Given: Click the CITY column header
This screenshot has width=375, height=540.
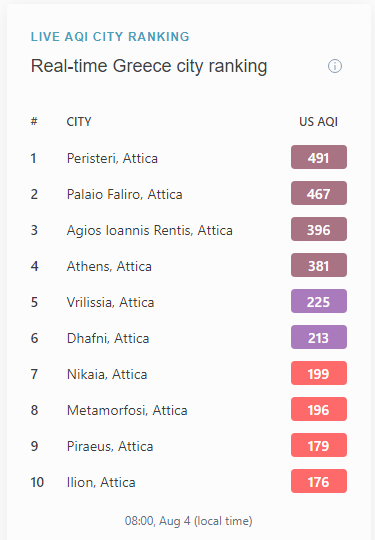Looking at the screenshot, I should pyautogui.click(x=79, y=122).
